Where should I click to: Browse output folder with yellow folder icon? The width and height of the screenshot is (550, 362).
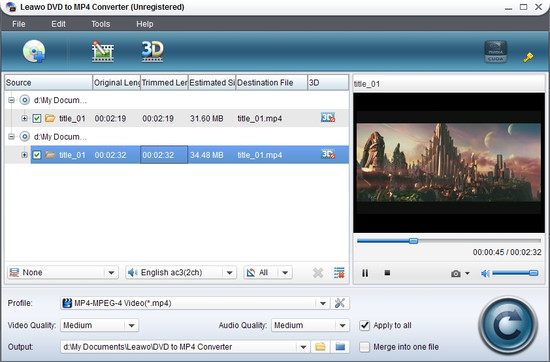pyautogui.click(x=320, y=347)
